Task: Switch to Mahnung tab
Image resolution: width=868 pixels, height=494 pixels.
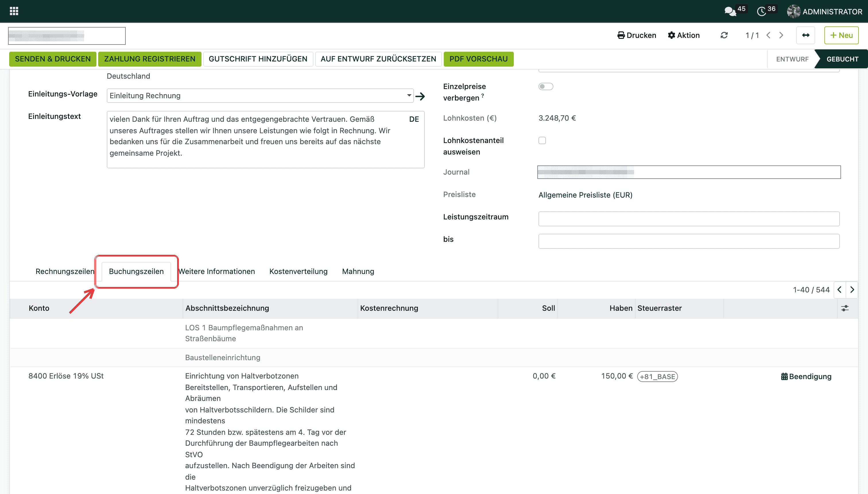Action: tap(358, 271)
